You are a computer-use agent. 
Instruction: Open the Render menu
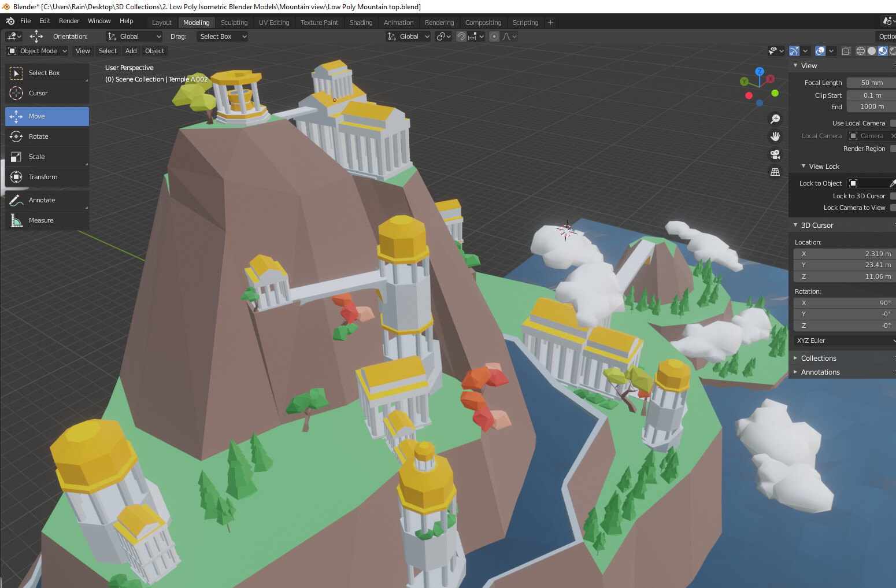coord(69,21)
